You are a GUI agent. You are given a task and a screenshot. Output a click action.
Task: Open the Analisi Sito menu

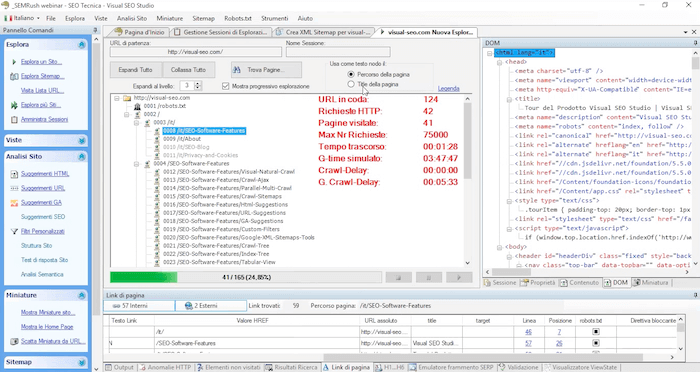(132, 18)
